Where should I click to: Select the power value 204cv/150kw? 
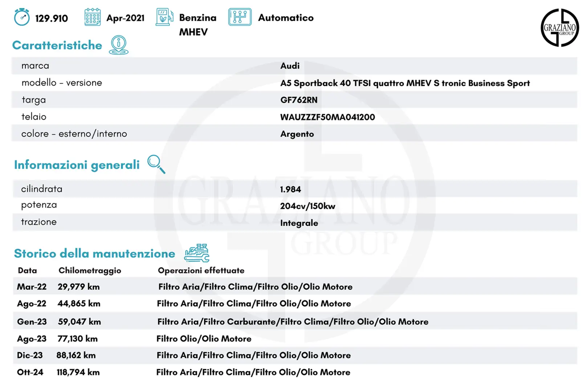click(307, 206)
